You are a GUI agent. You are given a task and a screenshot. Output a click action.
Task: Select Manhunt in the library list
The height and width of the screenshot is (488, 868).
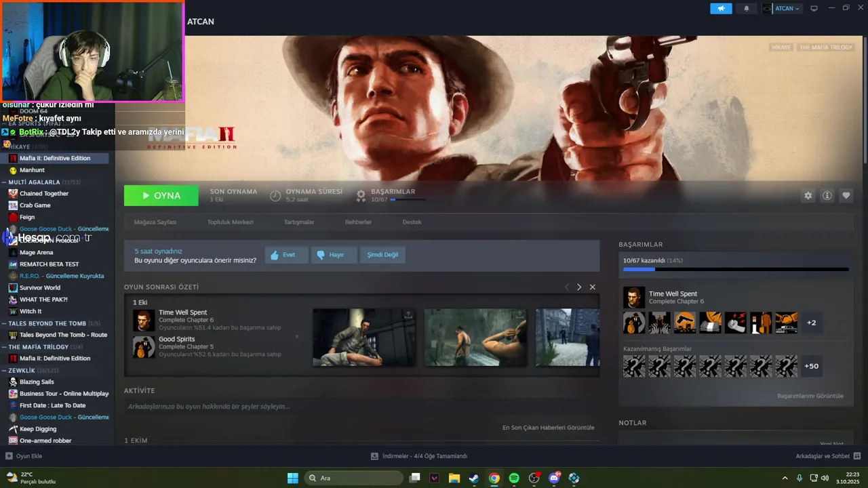[x=32, y=170]
